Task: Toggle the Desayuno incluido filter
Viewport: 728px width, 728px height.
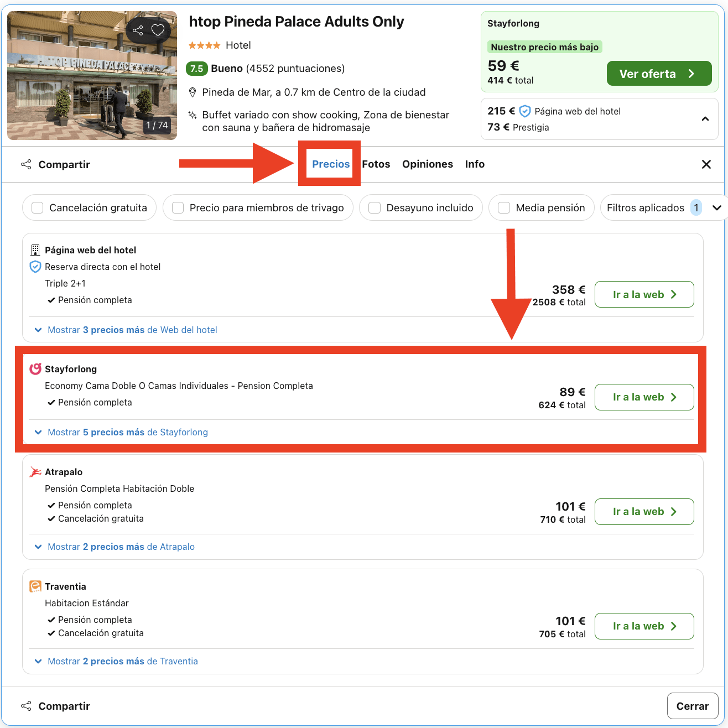Action: (375, 208)
